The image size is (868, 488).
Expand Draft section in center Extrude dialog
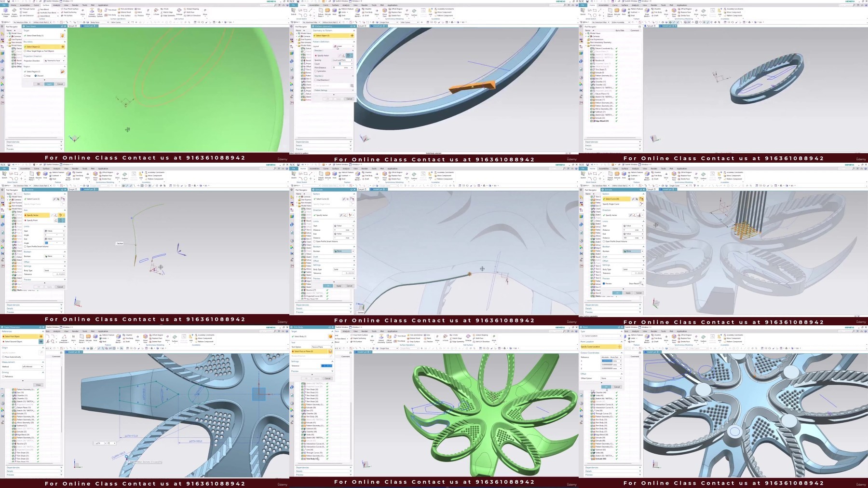(x=354, y=257)
